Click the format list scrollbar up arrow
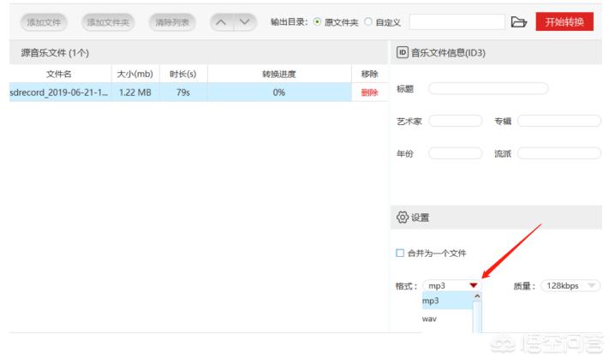Viewport: 615px width, 364px height. (477, 296)
